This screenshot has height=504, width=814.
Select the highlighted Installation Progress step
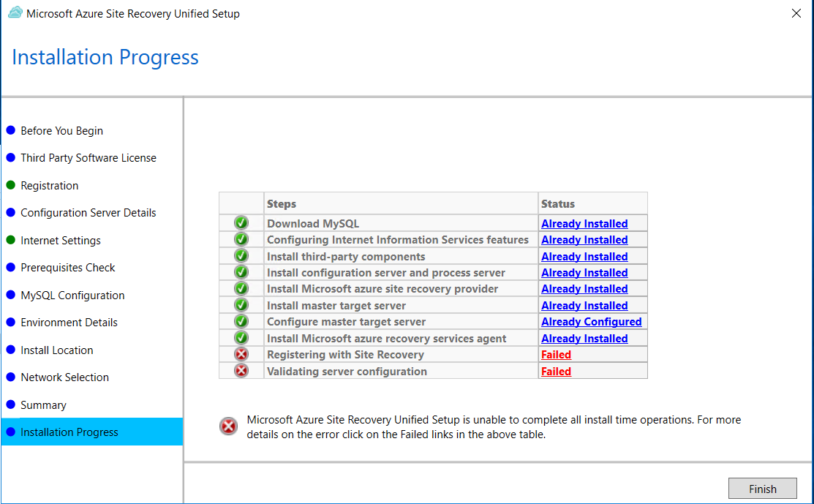(x=92, y=432)
